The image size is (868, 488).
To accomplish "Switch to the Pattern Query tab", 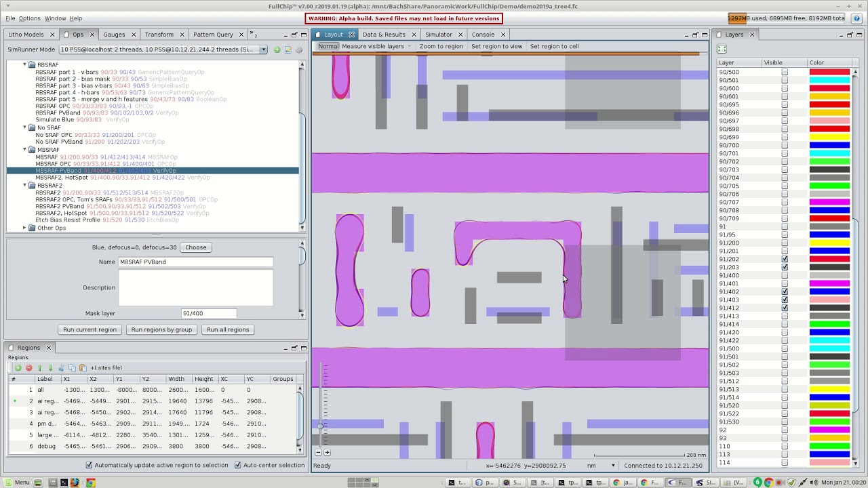I will point(213,35).
